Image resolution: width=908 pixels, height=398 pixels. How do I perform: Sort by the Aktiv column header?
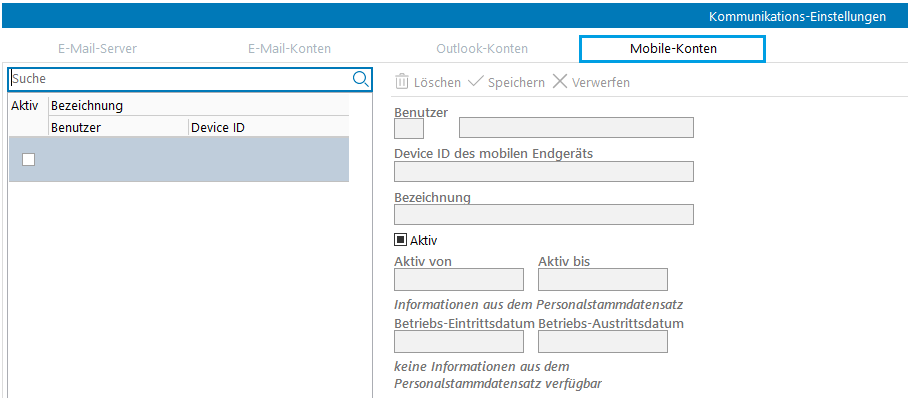[24, 106]
